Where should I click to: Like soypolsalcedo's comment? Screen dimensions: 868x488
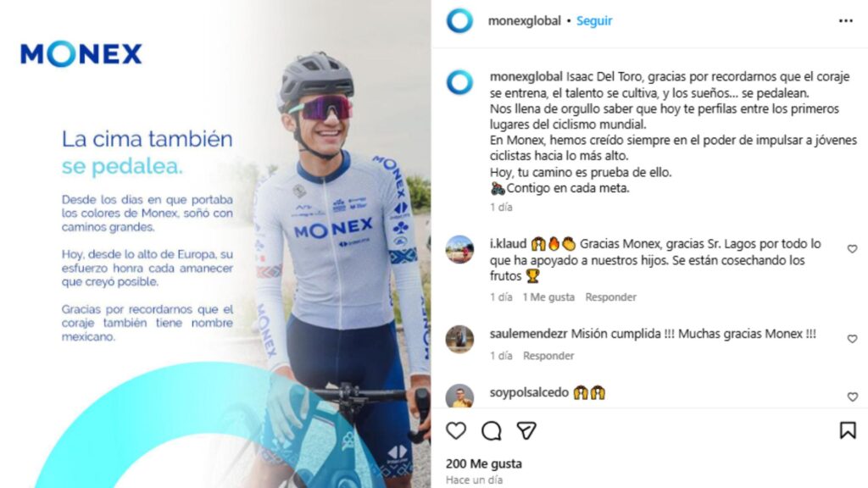852,396
